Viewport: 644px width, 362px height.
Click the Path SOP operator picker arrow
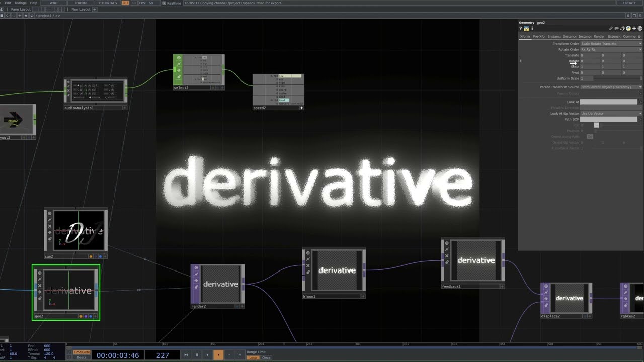click(640, 119)
